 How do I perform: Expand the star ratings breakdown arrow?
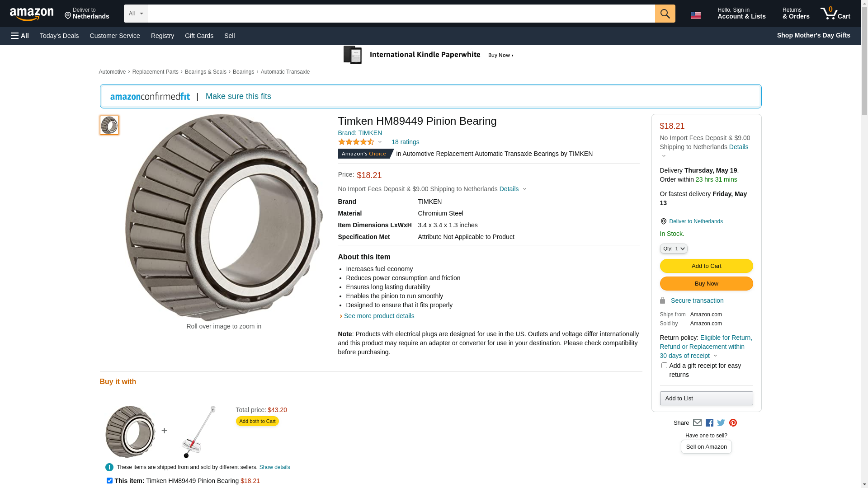[380, 142]
